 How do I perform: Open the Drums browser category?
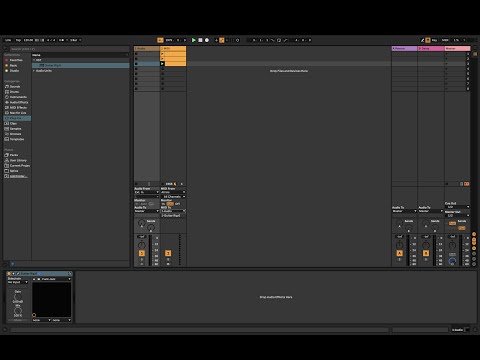(14, 92)
